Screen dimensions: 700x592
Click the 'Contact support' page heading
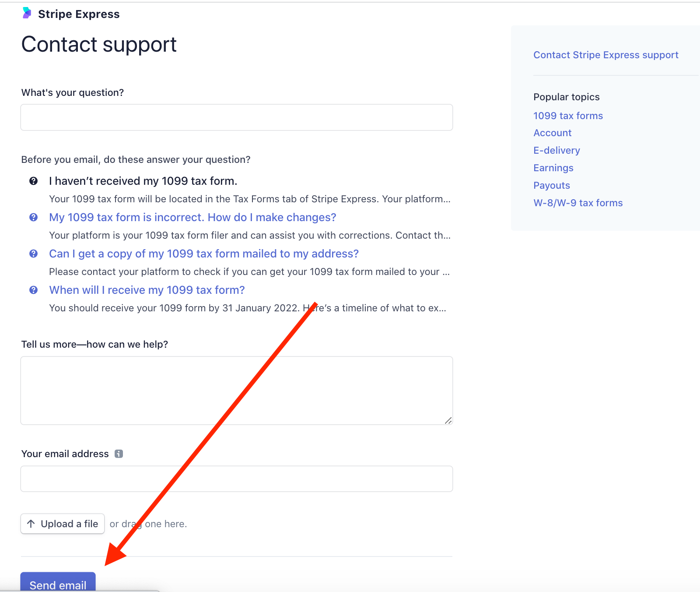click(x=99, y=44)
